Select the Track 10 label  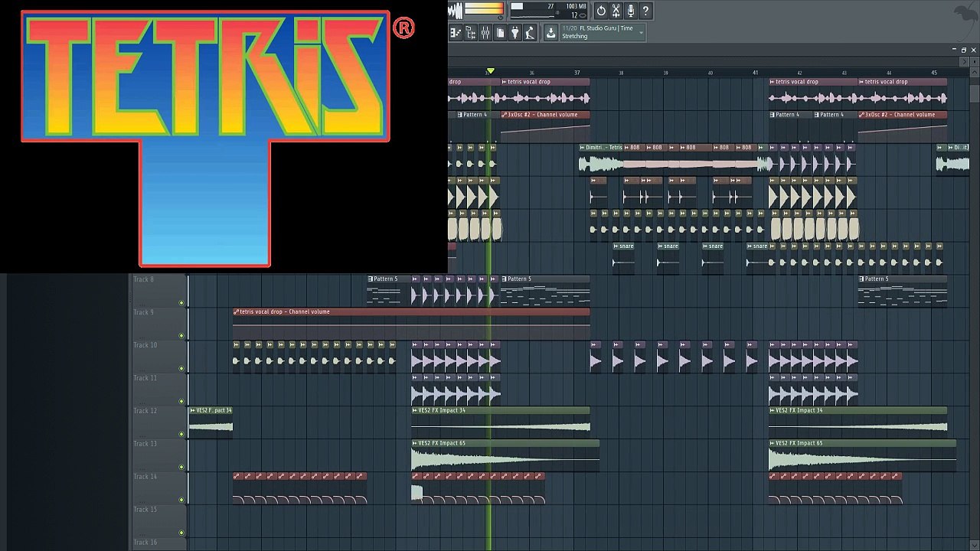pyautogui.click(x=145, y=345)
